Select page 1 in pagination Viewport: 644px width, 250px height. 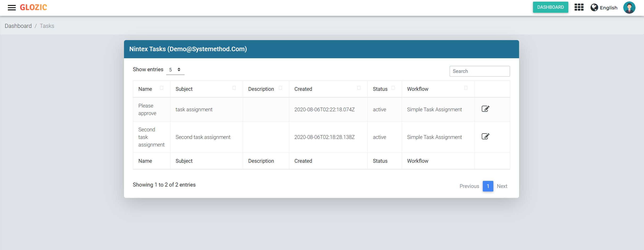[x=488, y=186]
